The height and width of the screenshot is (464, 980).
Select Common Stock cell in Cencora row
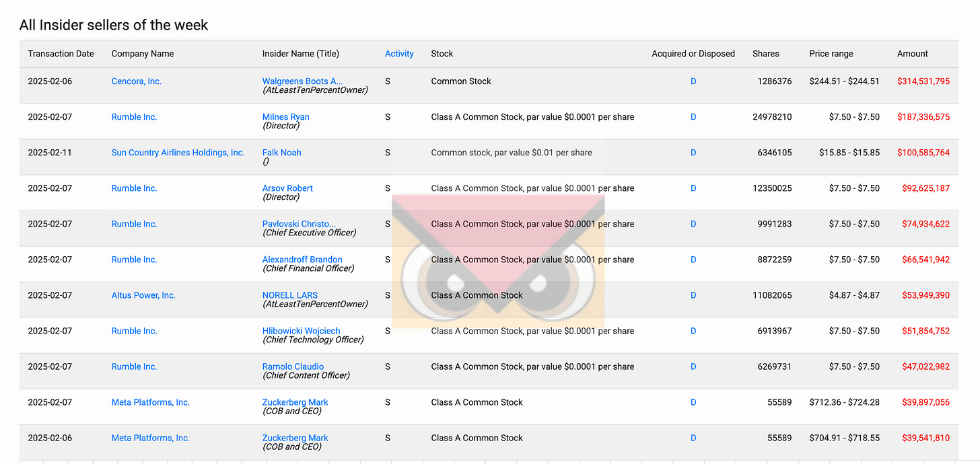(x=461, y=81)
